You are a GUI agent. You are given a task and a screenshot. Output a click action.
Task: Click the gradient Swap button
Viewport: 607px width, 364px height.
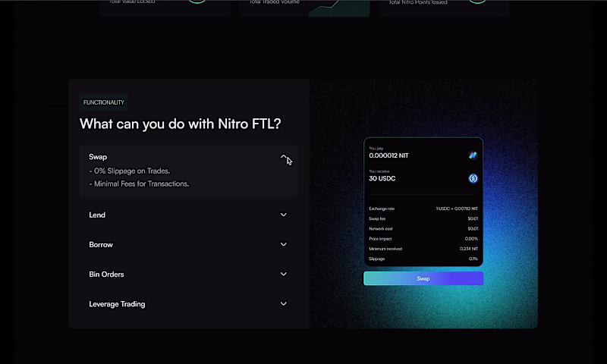(x=423, y=278)
